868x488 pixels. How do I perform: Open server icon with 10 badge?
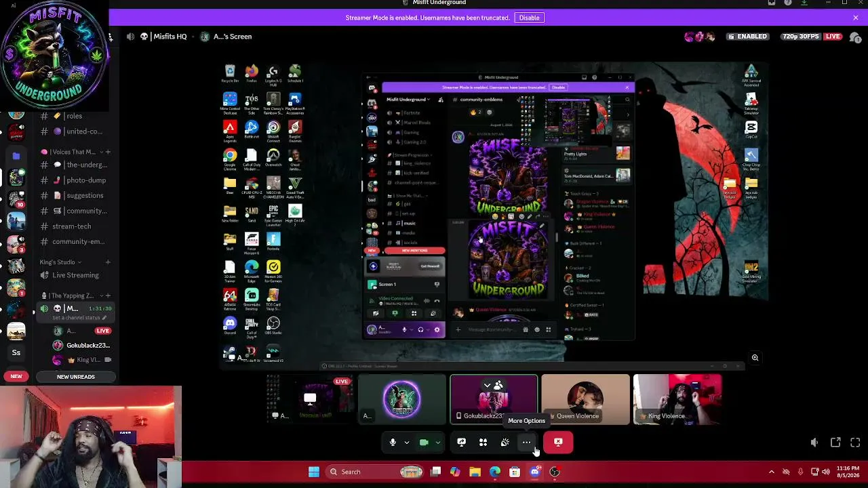click(16, 199)
